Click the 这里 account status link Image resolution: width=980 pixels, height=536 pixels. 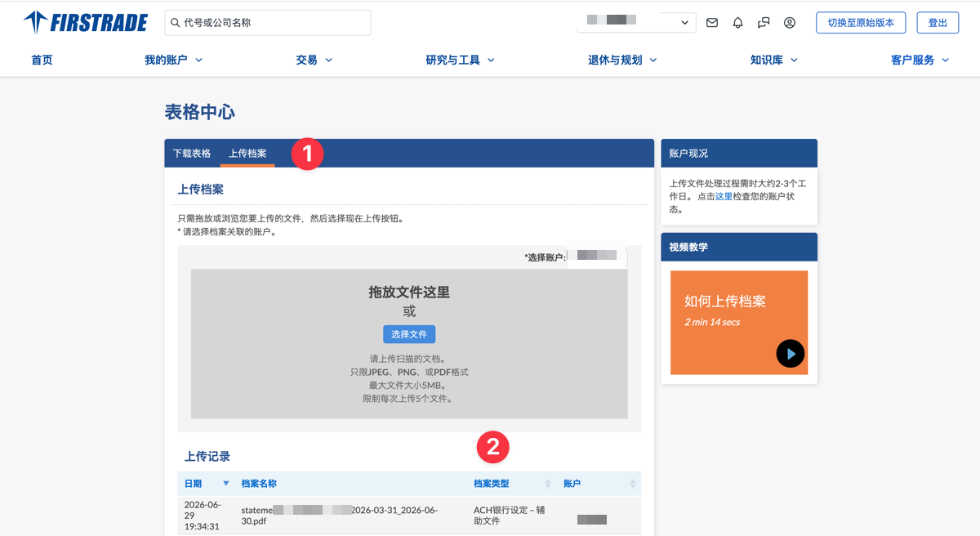coord(724,196)
